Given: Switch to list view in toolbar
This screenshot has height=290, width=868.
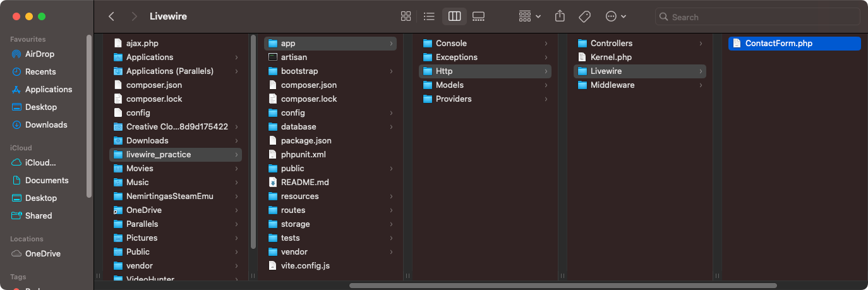Looking at the screenshot, I should 429,16.
